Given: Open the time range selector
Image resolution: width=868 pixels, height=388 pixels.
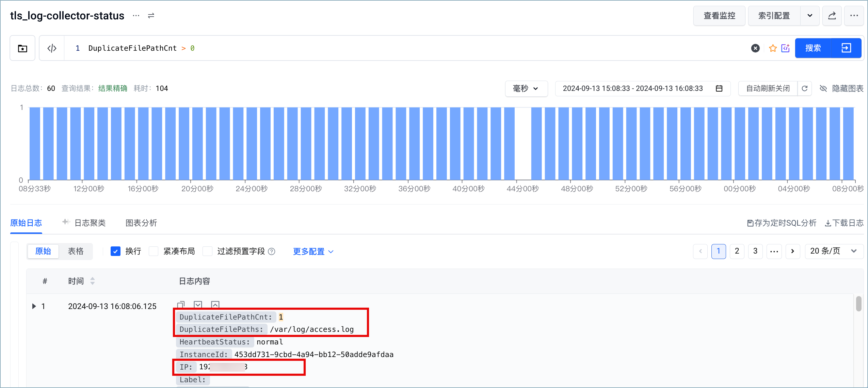Looking at the screenshot, I should pyautogui.click(x=643, y=88).
